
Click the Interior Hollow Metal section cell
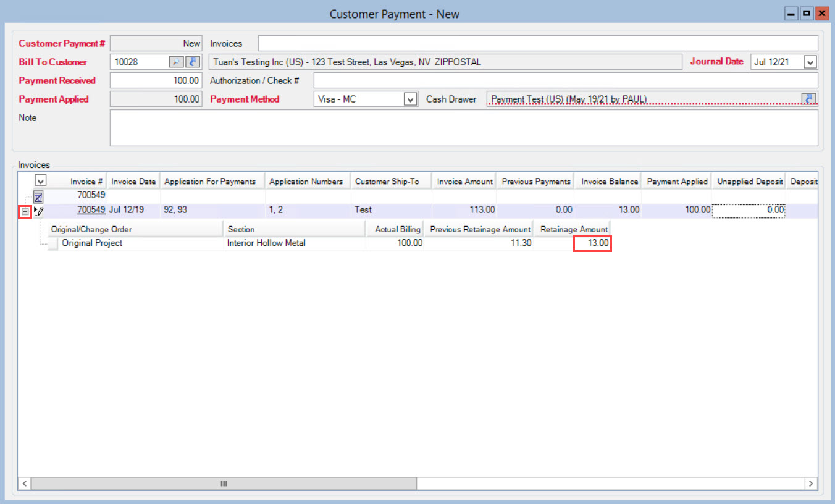(x=294, y=243)
